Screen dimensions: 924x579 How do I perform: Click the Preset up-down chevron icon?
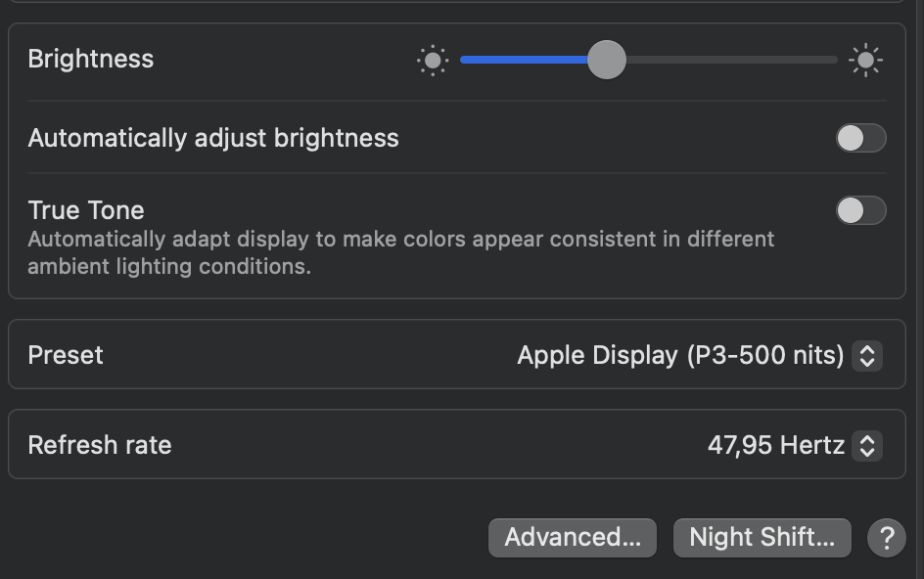[x=866, y=355]
